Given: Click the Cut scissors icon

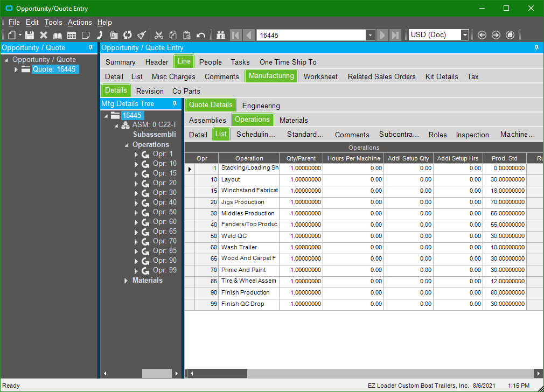Looking at the screenshot, I should (159, 35).
